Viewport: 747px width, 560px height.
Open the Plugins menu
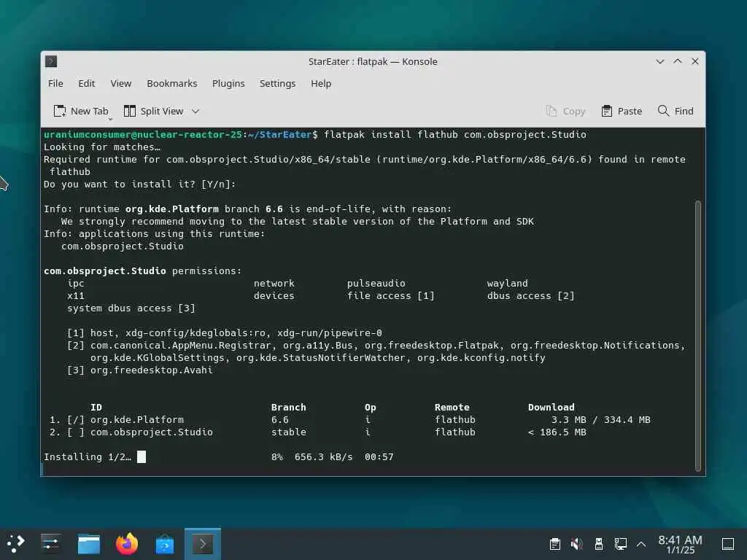pyautogui.click(x=228, y=83)
